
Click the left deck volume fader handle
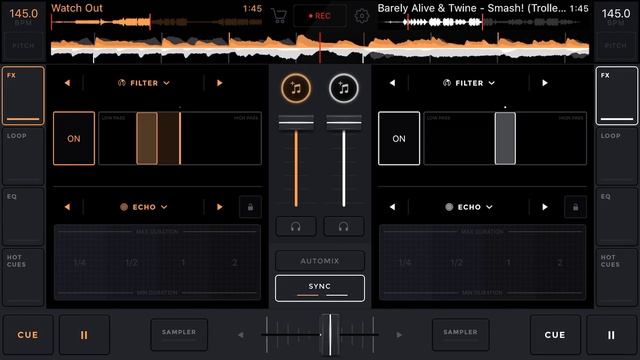pos(296,122)
